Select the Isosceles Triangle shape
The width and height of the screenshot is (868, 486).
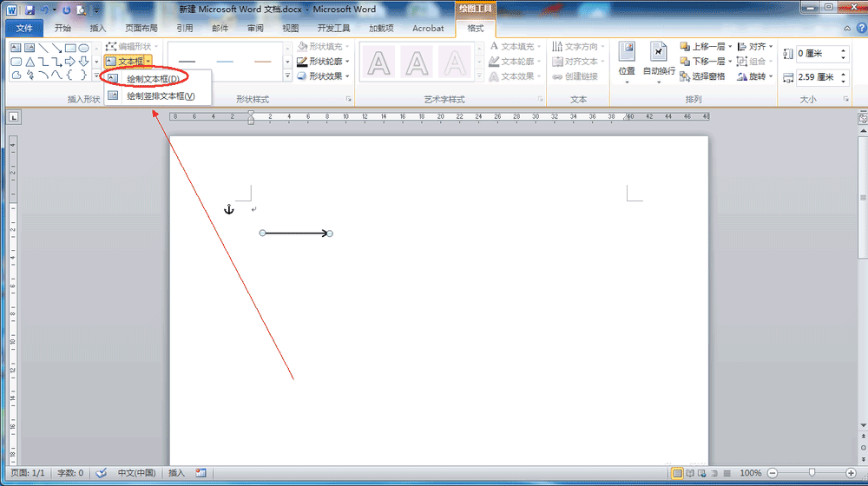(30, 62)
